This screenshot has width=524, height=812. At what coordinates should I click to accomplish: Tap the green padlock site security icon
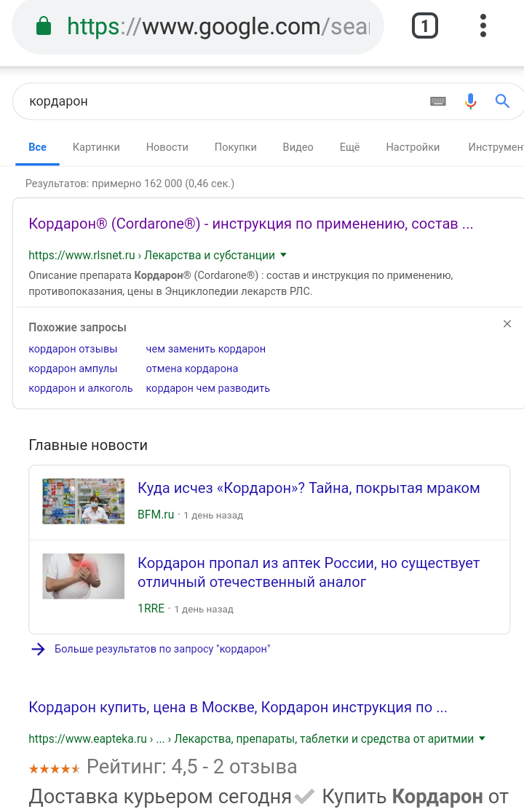pyautogui.click(x=44, y=26)
